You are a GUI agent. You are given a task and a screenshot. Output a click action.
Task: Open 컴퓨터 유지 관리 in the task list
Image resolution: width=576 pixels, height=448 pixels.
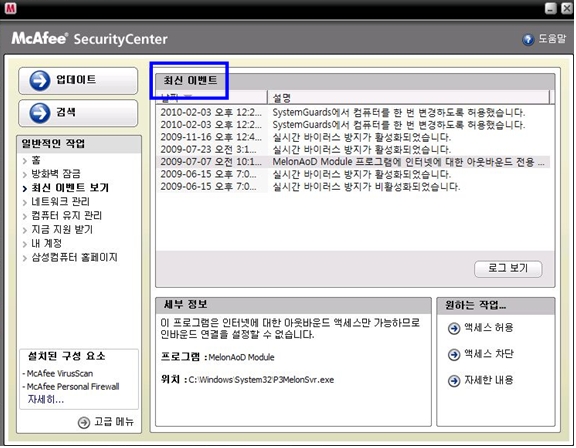(66, 216)
